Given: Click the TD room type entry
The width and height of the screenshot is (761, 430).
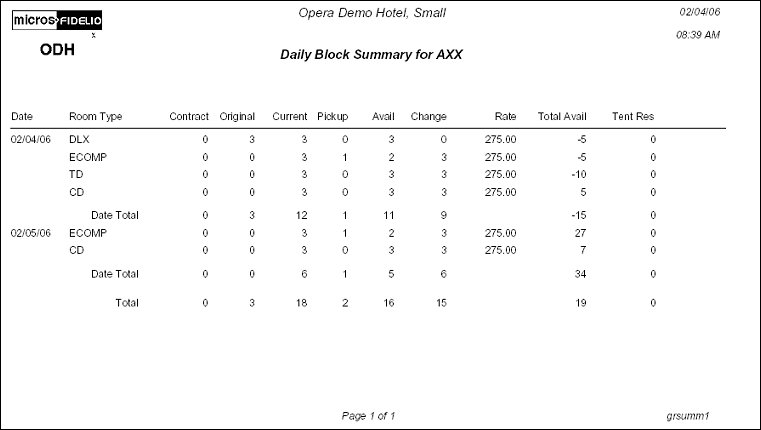Looking at the screenshot, I should [75, 174].
